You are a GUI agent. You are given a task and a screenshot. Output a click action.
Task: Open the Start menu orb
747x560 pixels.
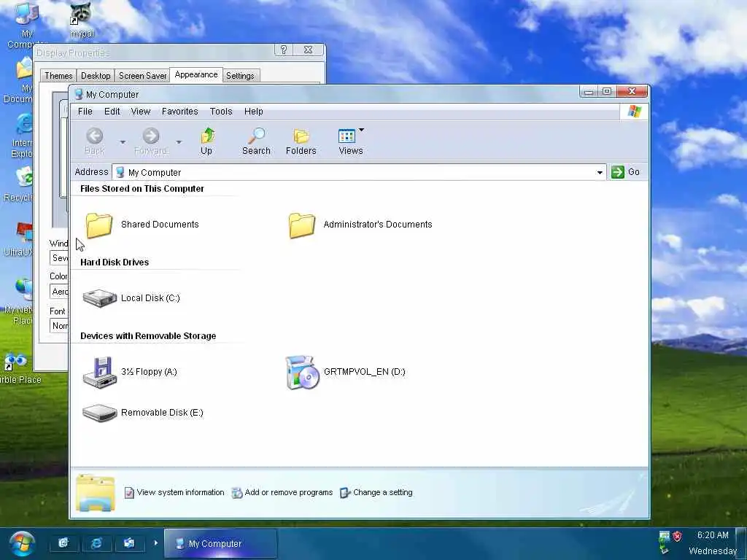tap(22, 543)
